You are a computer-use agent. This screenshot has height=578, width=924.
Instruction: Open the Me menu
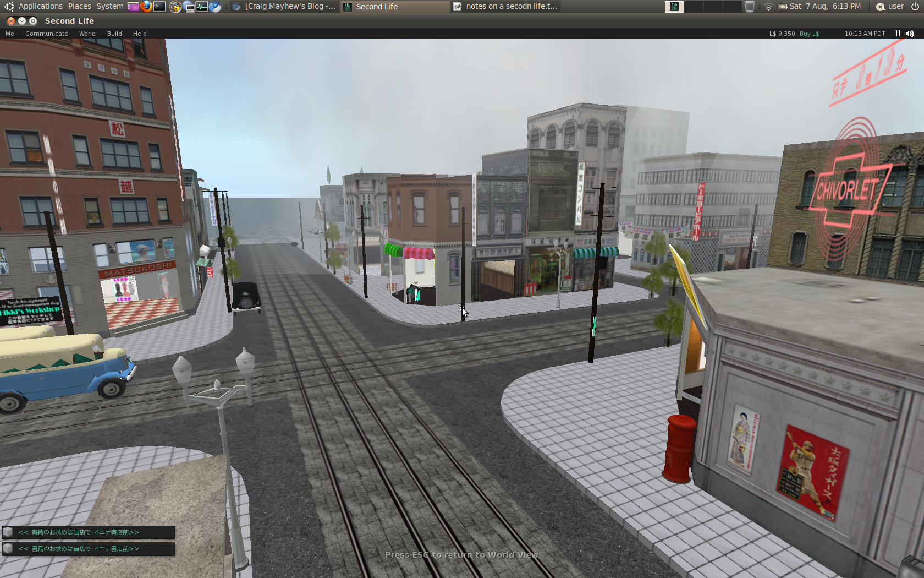point(10,34)
